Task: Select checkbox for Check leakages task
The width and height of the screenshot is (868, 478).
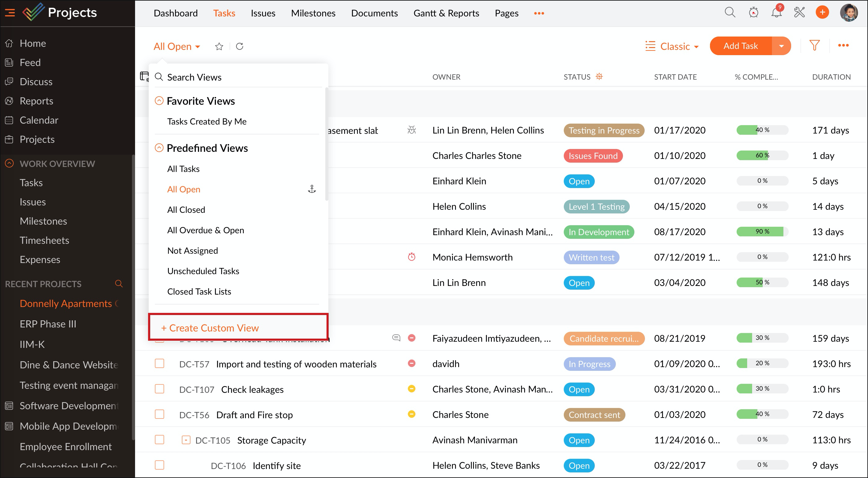Action: click(x=159, y=389)
